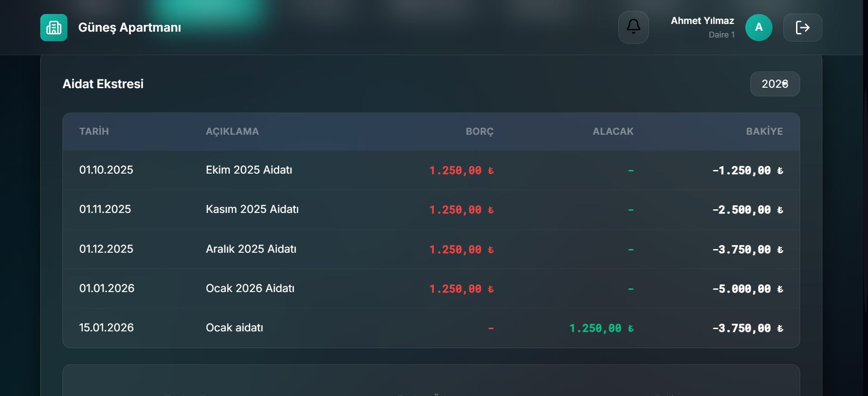Open the 2026 year dropdown
This screenshot has height=396, width=868.
[775, 84]
